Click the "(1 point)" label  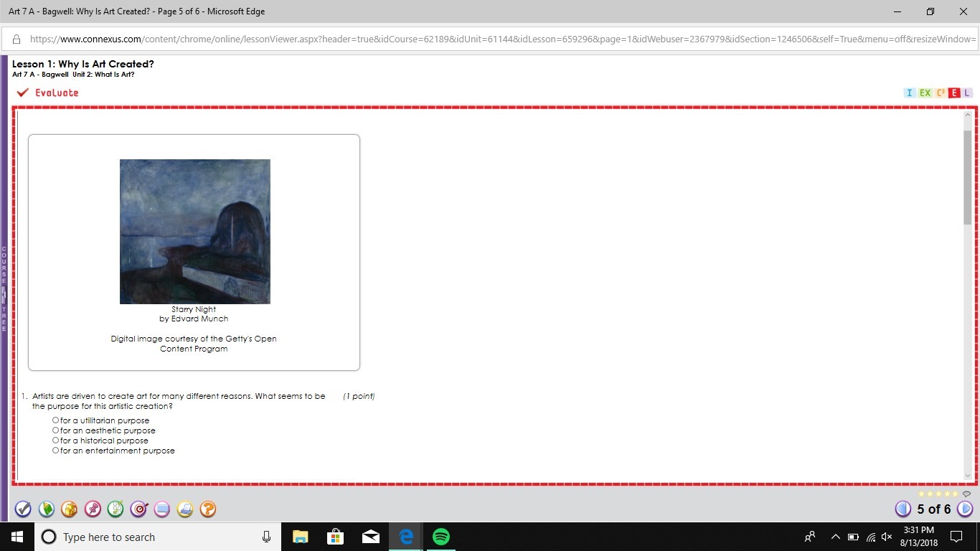(x=359, y=396)
